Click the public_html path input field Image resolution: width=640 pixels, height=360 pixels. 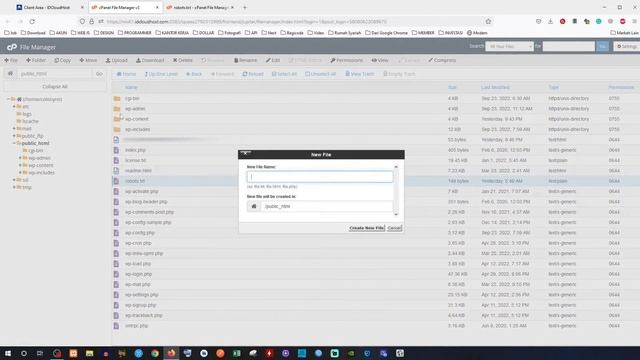[54, 74]
